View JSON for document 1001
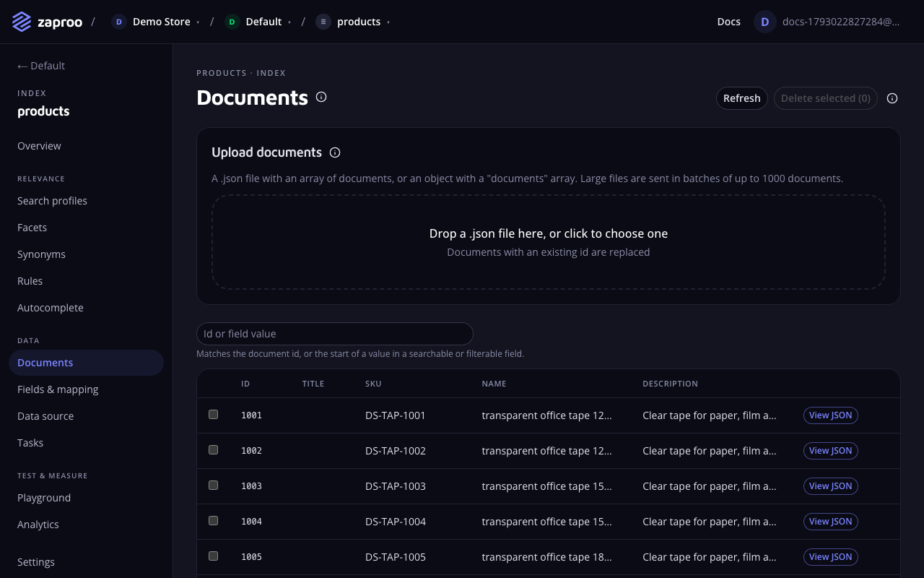This screenshot has width=924, height=578. [x=830, y=415]
